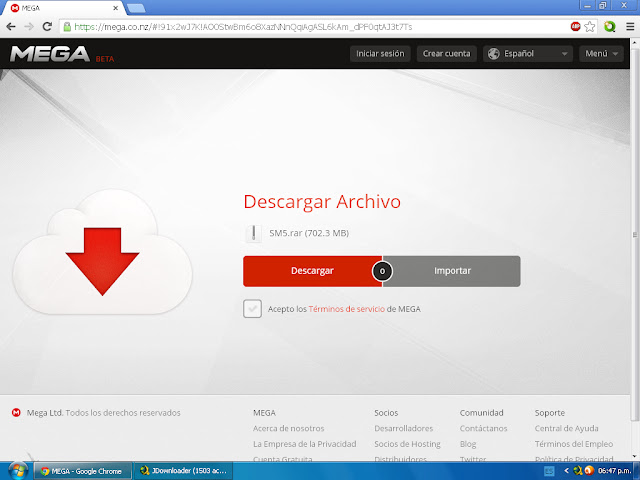This screenshot has width=640, height=480.
Task: Expand the Menú dropdown
Action: (x=601, y=53)
